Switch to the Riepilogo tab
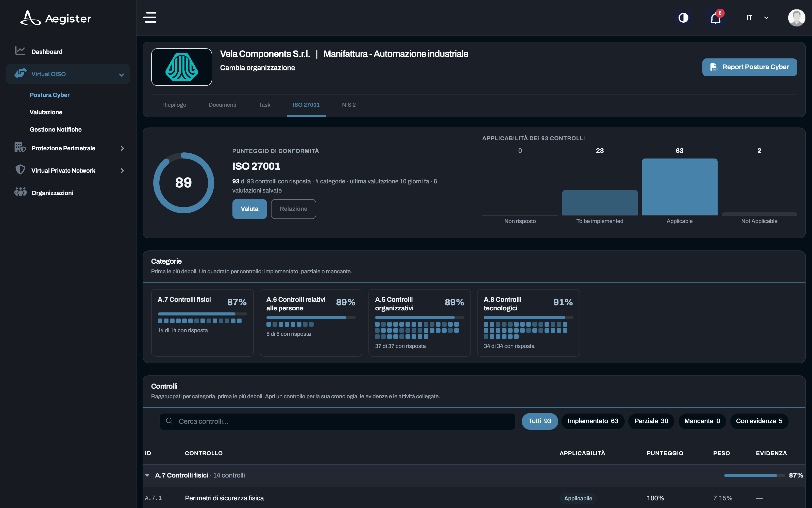Screen dimensions: 812x508 tap(174, 105)
